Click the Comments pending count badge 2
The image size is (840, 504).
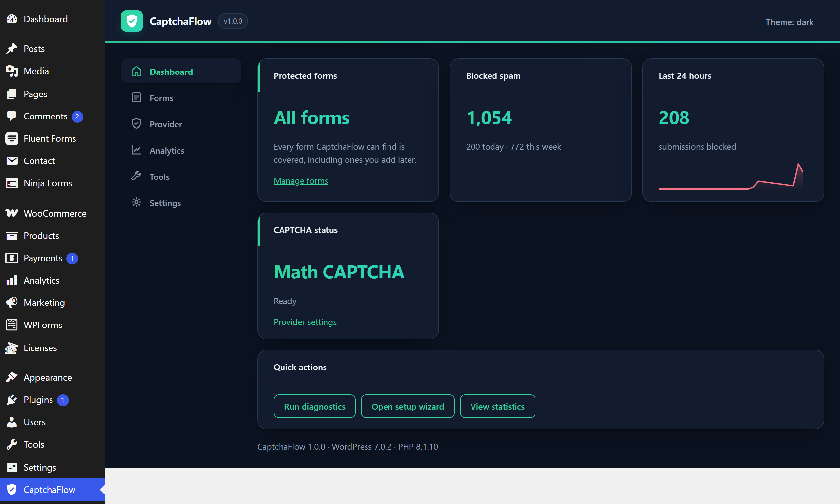[77, 116]
